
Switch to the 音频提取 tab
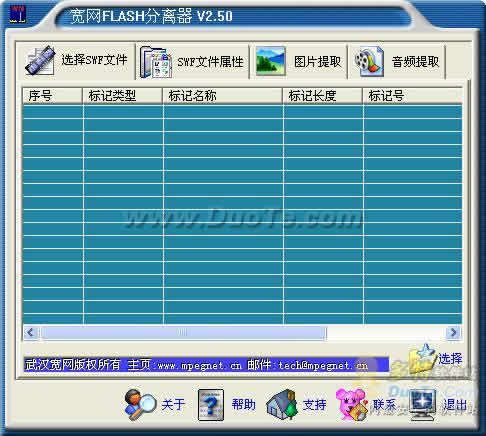[397, 61]
